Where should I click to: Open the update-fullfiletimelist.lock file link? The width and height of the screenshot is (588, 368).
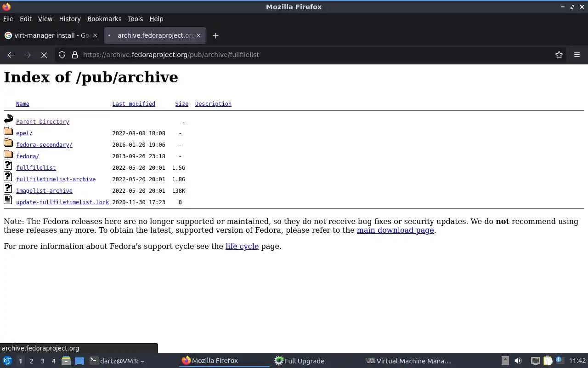point(62,202)
